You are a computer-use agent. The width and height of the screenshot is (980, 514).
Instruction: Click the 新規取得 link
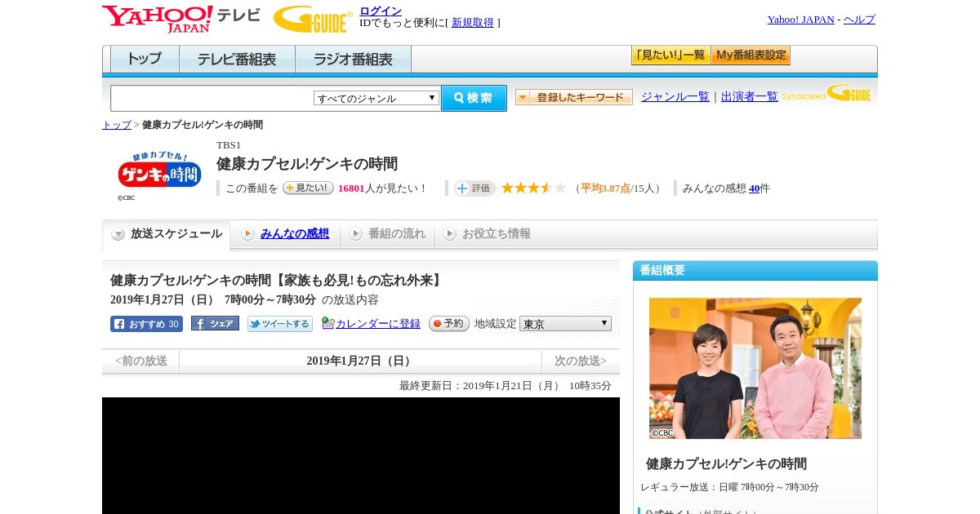[x=473, y=23]
